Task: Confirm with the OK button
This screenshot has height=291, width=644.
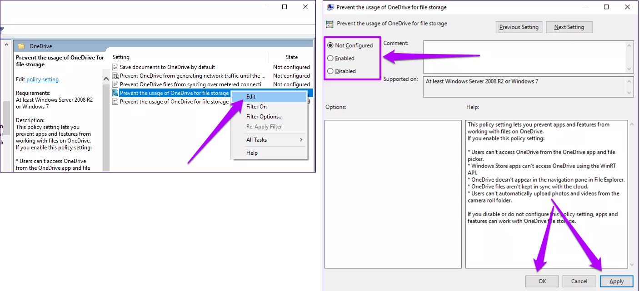Action: click(542, 281)
